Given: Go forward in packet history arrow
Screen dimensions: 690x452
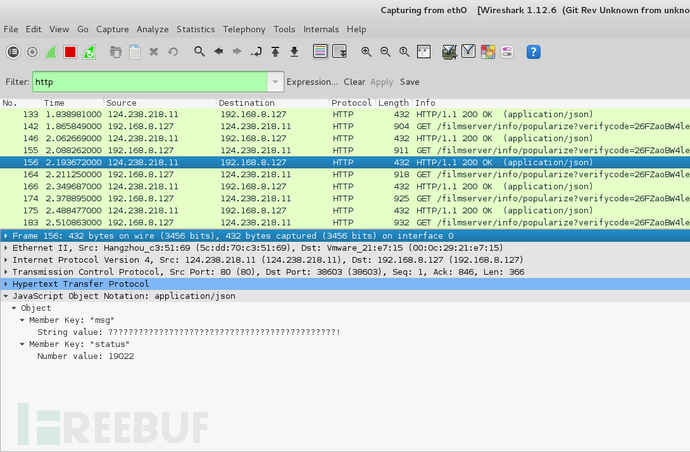Looking at the screenshot, I should pos(237,51).
